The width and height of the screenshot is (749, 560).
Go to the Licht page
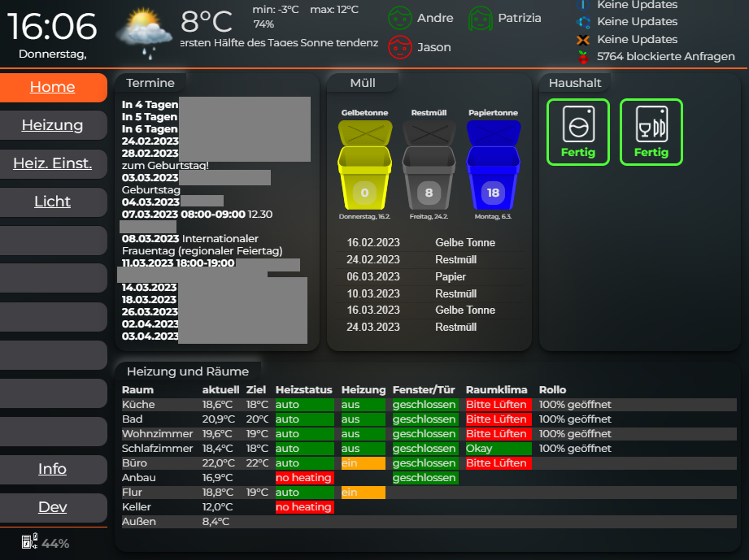click(54, 202)
